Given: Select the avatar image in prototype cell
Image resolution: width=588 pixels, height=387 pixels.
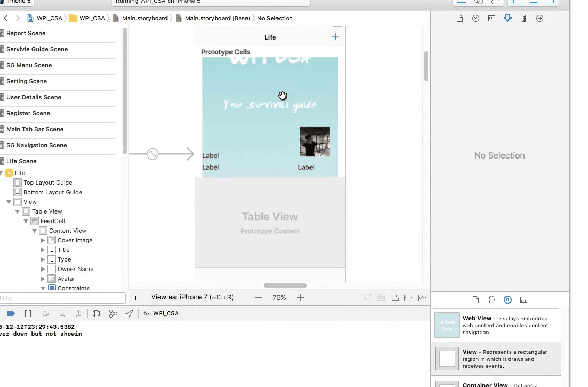Looking at the screenshot, I should click(315, 141).
